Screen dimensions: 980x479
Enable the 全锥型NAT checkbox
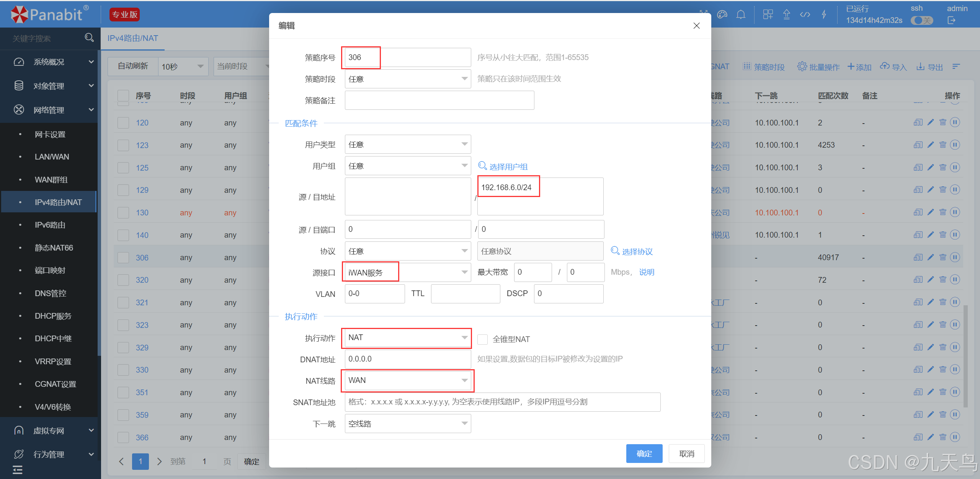coord(482,339)
